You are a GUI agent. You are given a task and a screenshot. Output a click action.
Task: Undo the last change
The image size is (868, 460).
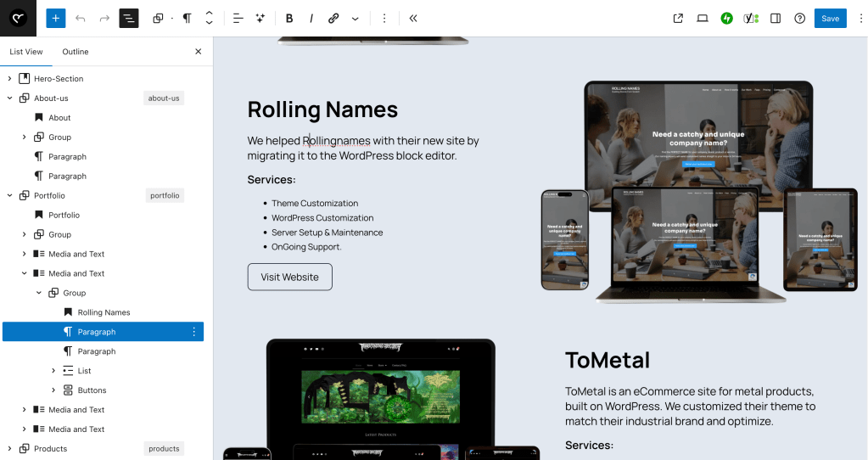[81, 19]
